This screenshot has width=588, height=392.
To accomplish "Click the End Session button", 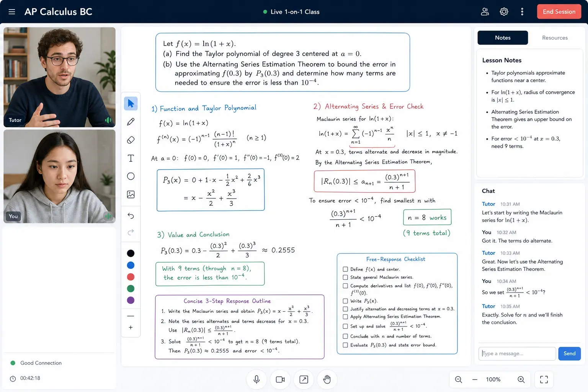I will (559, 12).
